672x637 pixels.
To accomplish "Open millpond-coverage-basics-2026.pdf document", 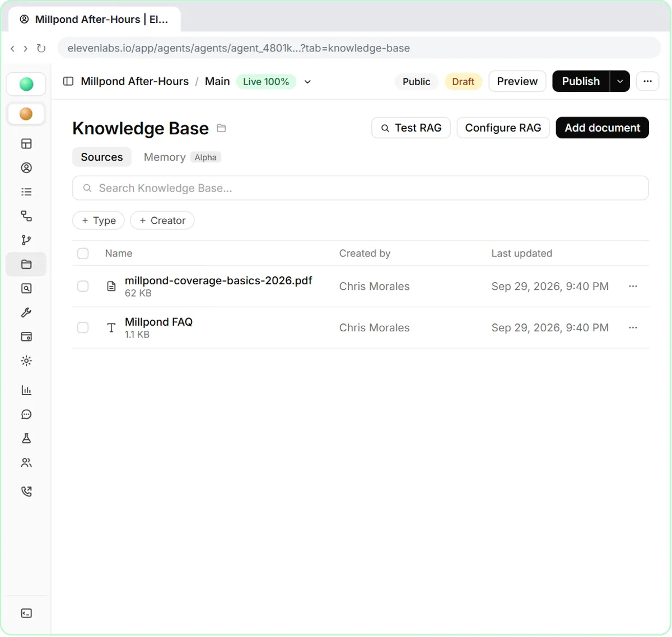I will point(218,280).
